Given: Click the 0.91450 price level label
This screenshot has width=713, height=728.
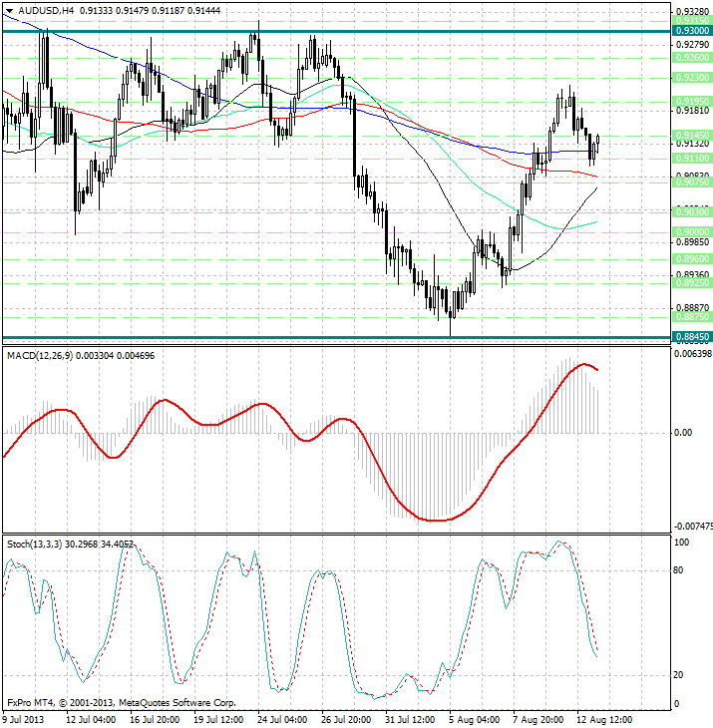Looking at the screenshot, I should (x=691, y=135).
